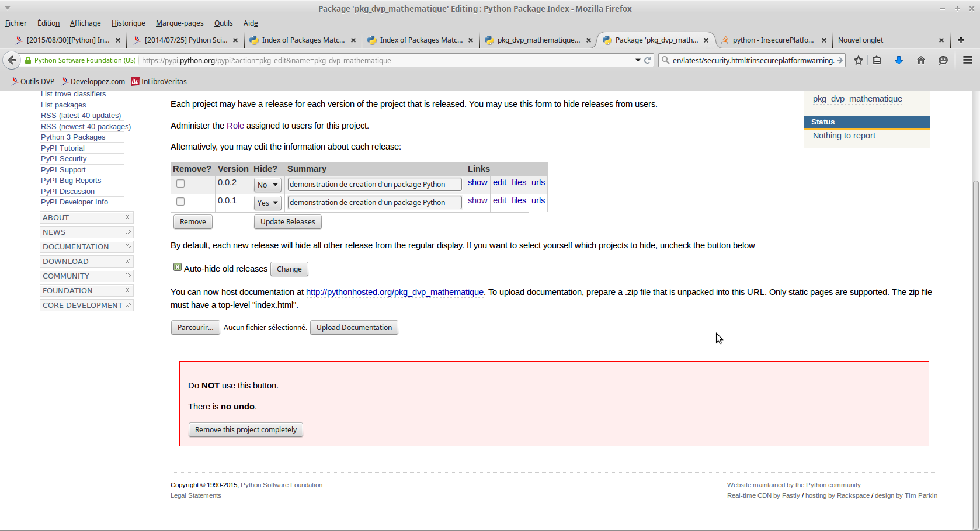Switch to the python - InsecurePlatfo... tab
Image resolution: width=980 pixels, height=531 pixels.
tap(773, 40)
